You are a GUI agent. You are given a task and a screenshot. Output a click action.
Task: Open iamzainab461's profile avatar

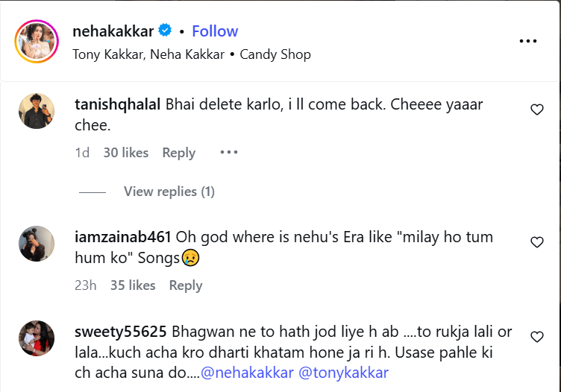[x=37, y=244]
